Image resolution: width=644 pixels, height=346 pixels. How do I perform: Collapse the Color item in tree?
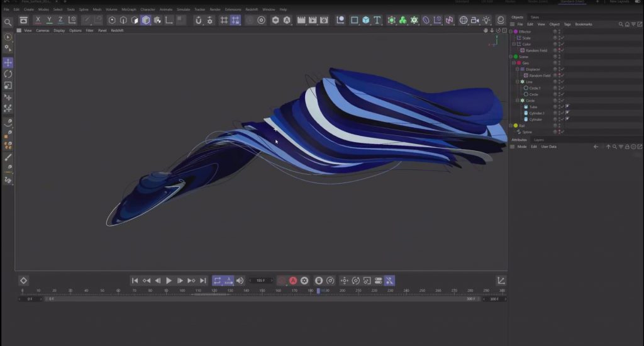click(514, 44)
